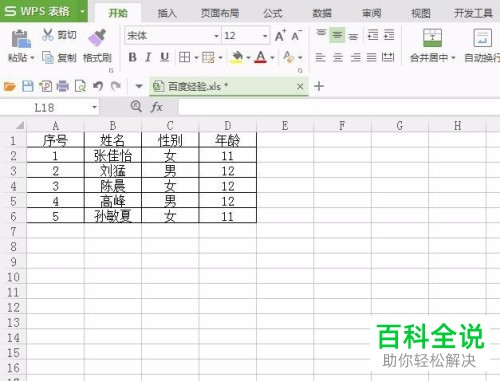This screenshot has width=500, height=381.
Task: Switch to the 公式 ribbon tab
Action: (272, 13)
